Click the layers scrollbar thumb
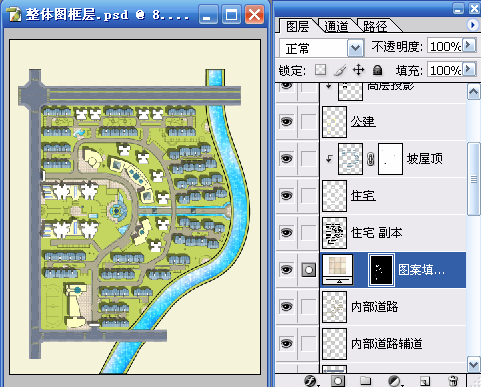This screenshot has width=481, height=387. [474, 179]
